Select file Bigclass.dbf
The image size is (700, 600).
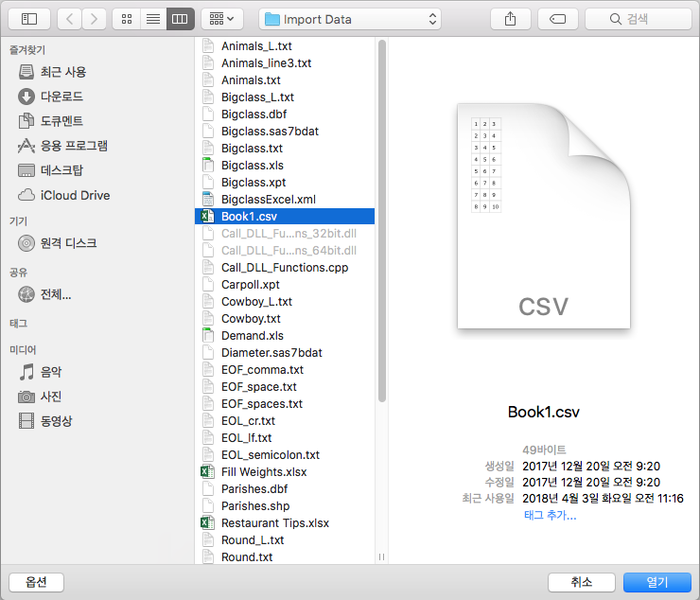click(x=285, y=114)
